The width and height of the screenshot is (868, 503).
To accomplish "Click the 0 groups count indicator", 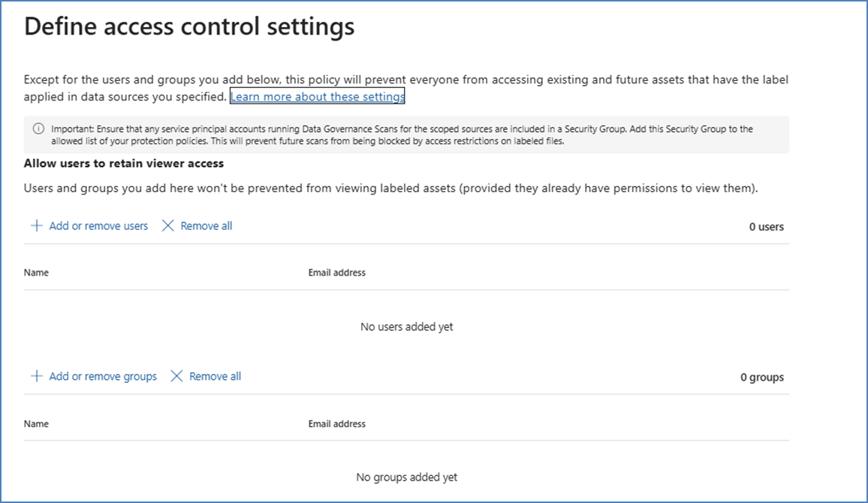I will 761,377.
